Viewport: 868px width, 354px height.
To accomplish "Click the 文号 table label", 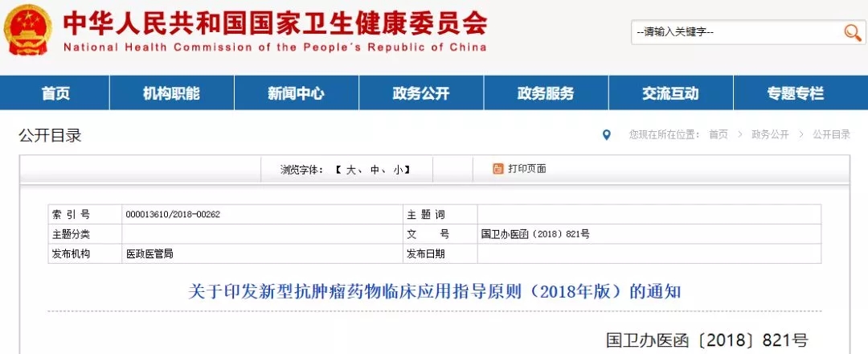I will (x=428, y=234).
